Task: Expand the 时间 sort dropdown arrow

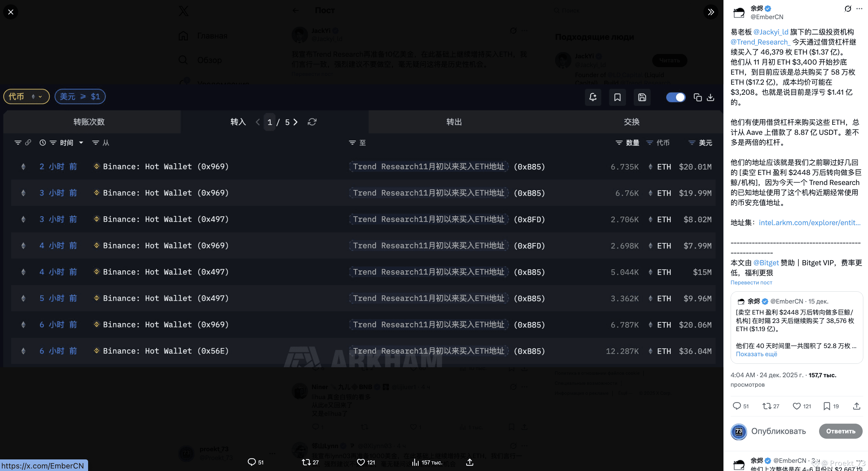Action: [x=81, y=142]
